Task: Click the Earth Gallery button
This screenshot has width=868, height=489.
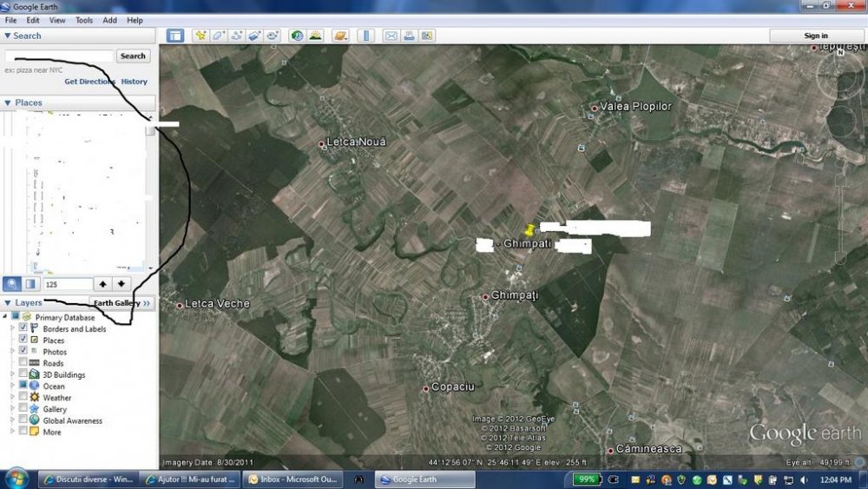Action: (x=122, y=303)
